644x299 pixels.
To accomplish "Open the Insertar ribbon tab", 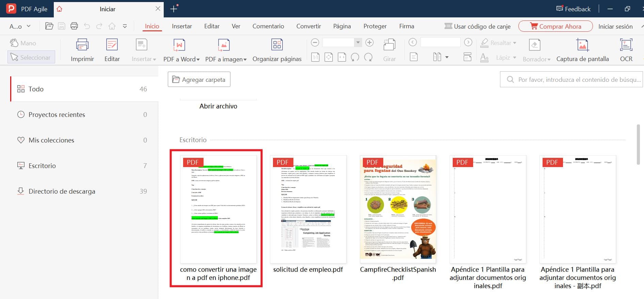I will tap(182, 26).
